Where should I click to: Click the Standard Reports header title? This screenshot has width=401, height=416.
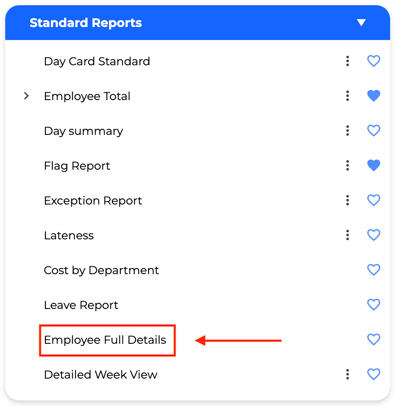(x=86, y=23)
